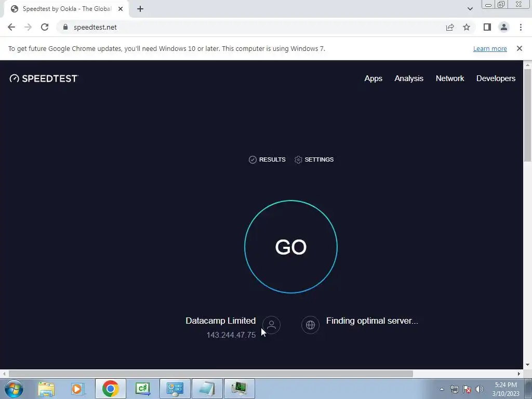Dismiss the Chrome update notification bar
The image size is (532, 399).
[520, 48]
